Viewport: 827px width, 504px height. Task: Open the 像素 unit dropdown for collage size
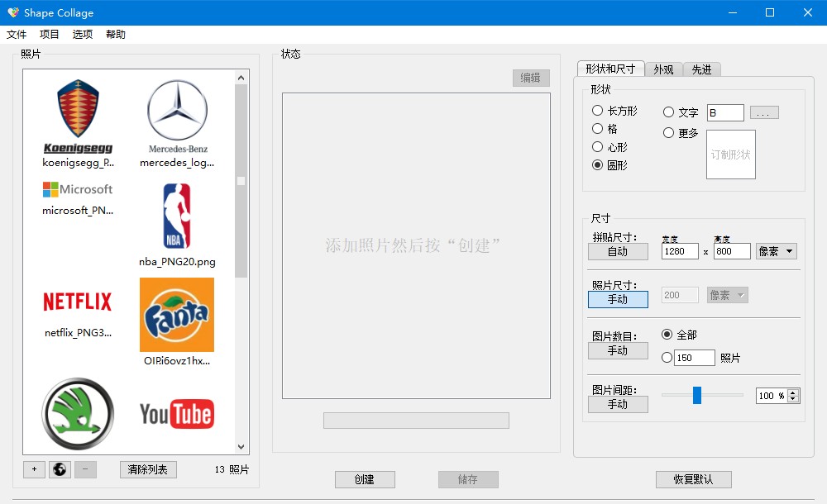777,251
